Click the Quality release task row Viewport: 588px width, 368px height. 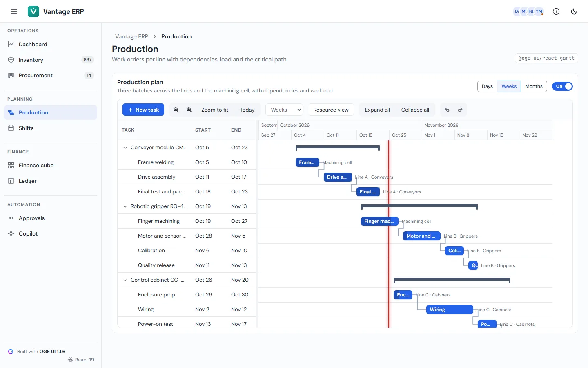(187, 265)
